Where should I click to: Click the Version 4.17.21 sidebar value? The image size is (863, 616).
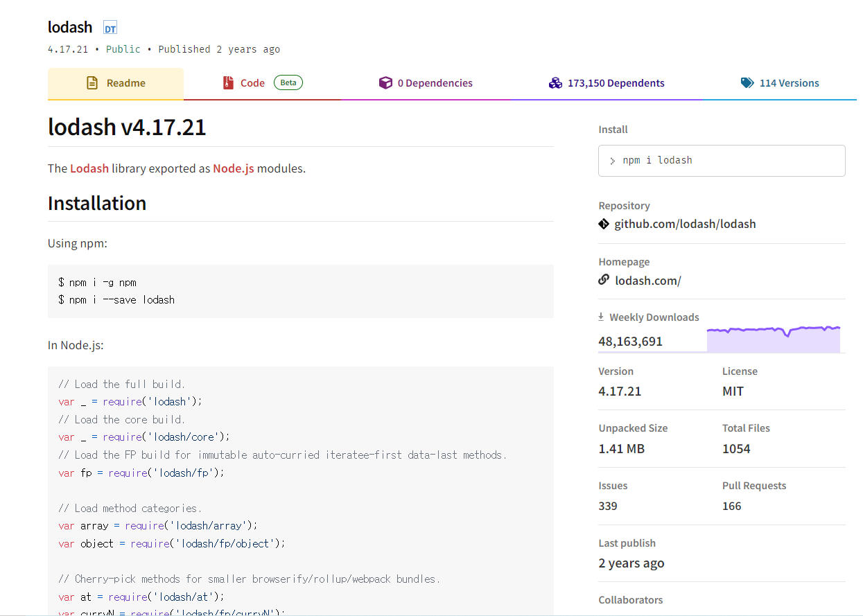pyautogui.click(x=620, y=391)
